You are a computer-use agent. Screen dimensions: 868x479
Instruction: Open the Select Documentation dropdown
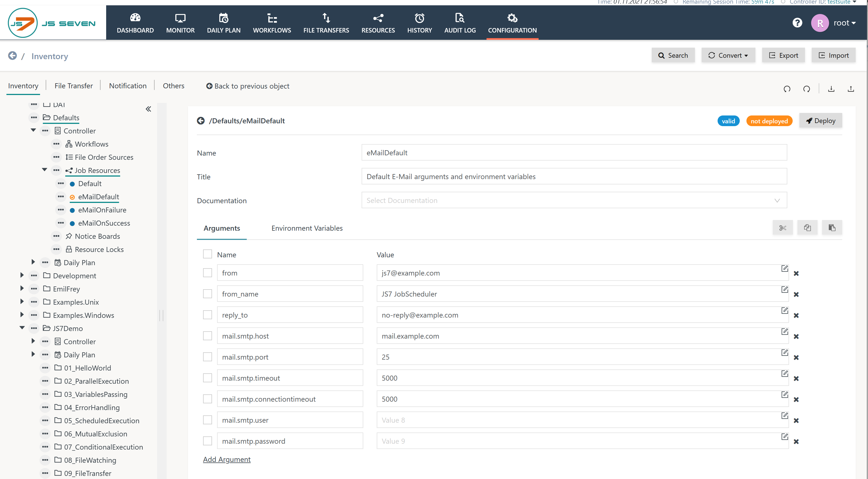coord(574,200)
